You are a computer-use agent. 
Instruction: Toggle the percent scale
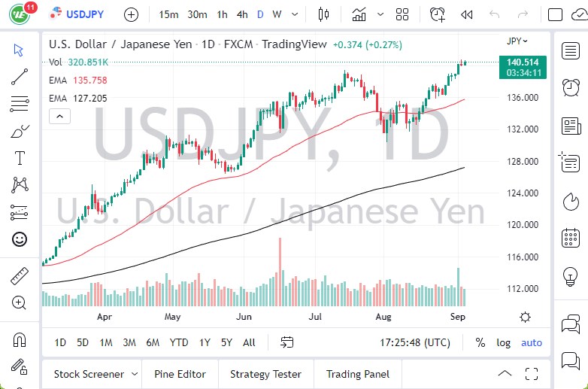click(x=480, y=342)
